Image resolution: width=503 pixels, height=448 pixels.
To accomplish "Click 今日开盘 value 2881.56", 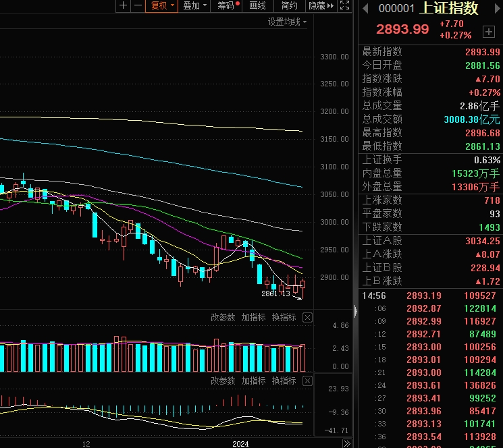I will click(x=483, y=65).
